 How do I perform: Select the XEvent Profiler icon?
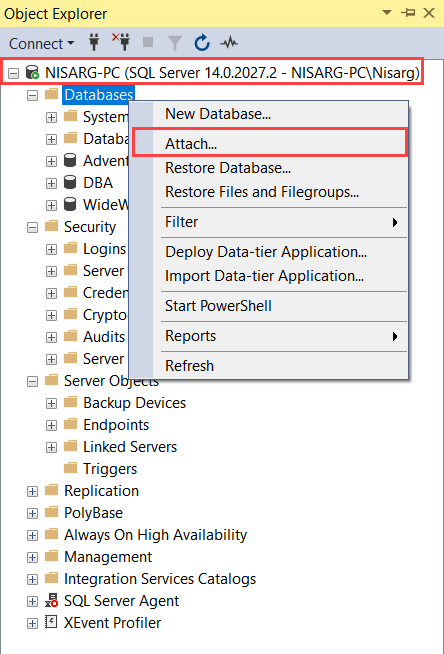(x=51, y=622)
